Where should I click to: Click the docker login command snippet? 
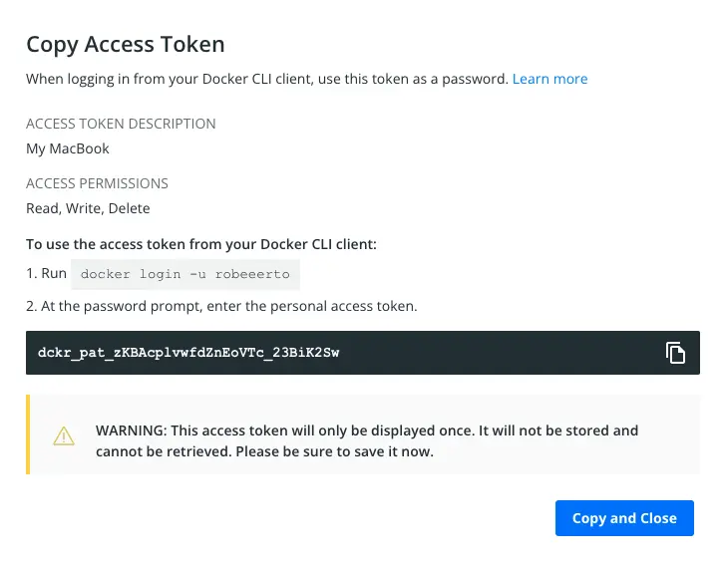186,274
